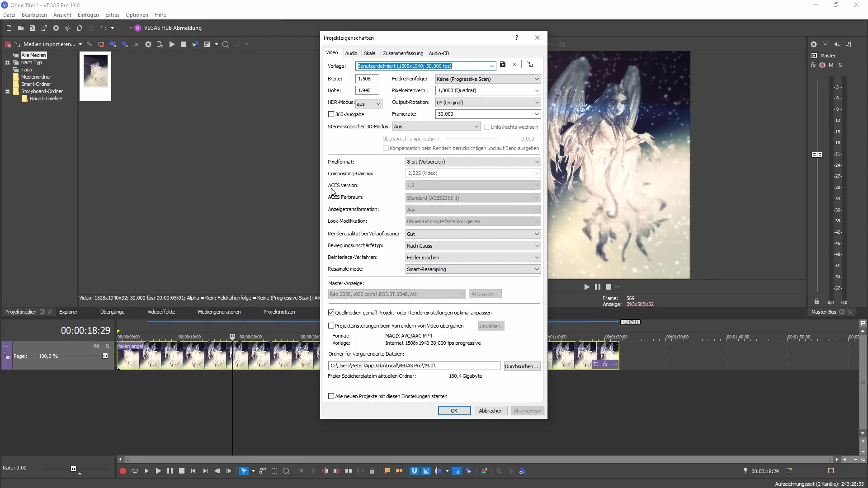
Task: Open the dialog help question mark
Action: click(517, 38)
